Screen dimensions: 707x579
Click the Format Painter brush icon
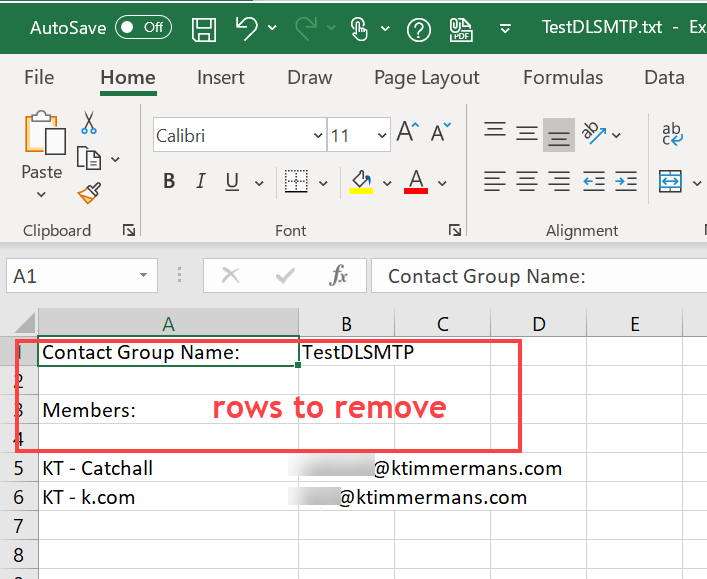point(89,193)
